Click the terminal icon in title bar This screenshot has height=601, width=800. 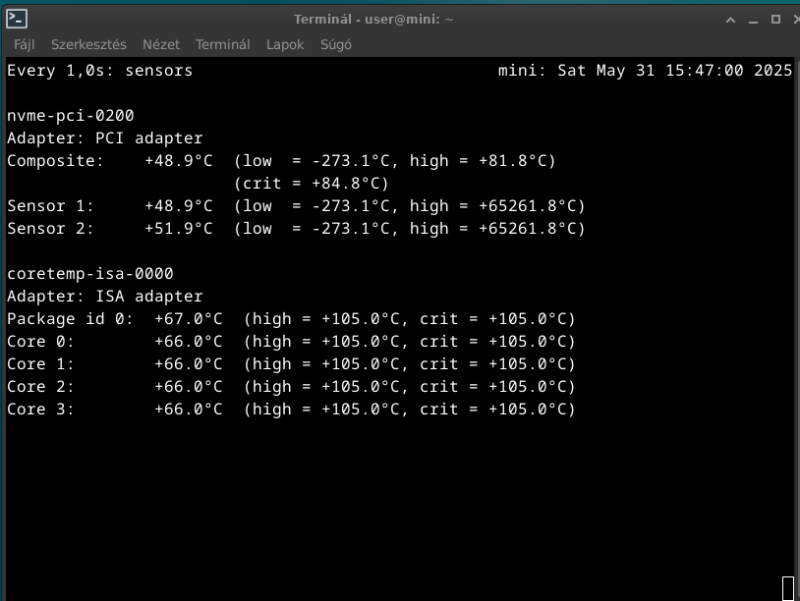point(16,19)
